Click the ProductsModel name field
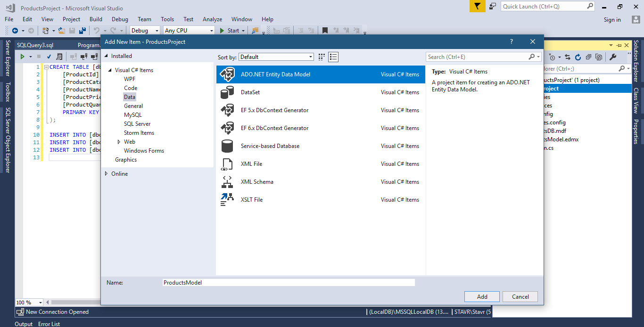The height and width of the screenshot is (327, 644). point(288,283)
